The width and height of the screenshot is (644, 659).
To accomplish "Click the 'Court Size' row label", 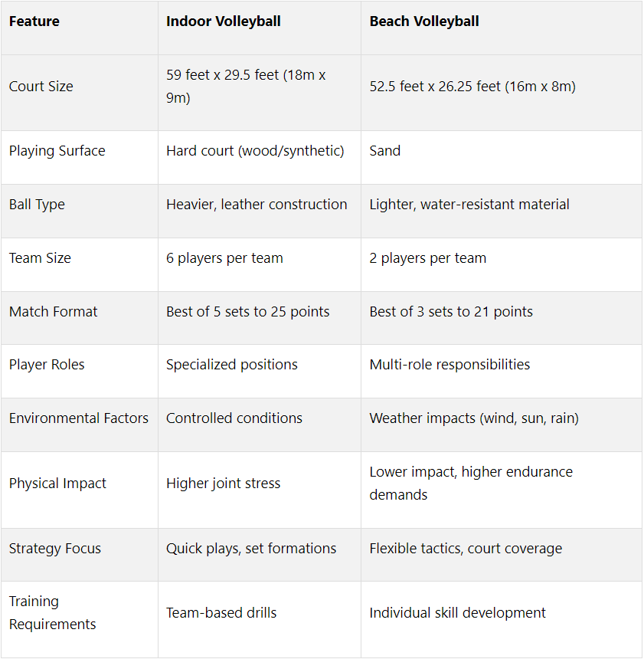I will (x=41, y=87).
